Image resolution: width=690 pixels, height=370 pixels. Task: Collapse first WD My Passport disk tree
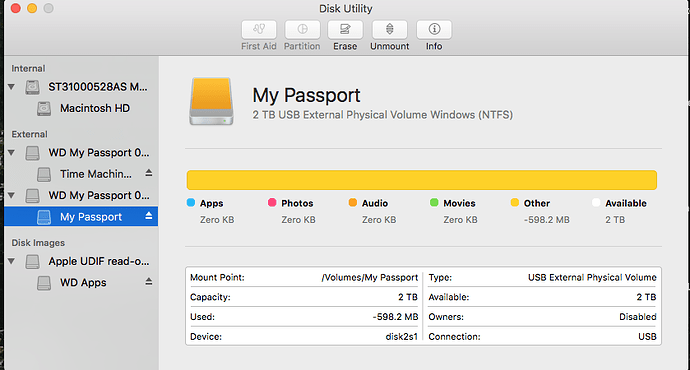[x=11, y=153]
